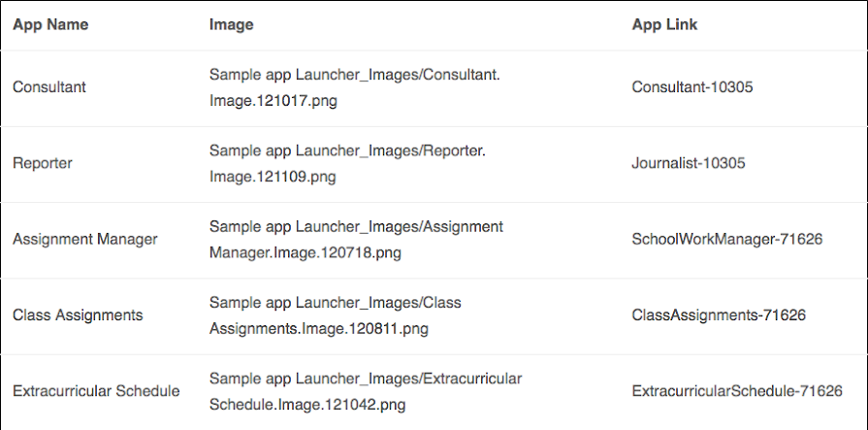868x430 pixels.
Task: Select the Consultant app name cell
Action: tap(49, 87)
